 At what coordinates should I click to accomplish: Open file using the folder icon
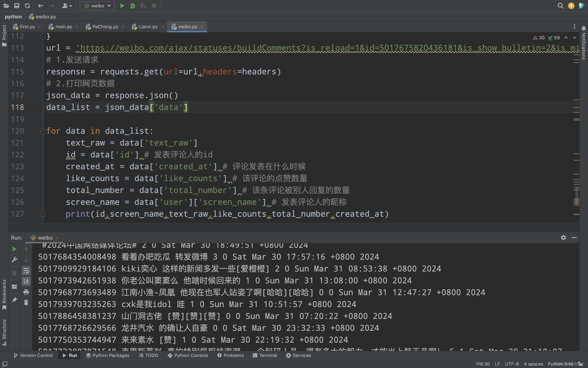pyautogui.click(x=6, y=6)
